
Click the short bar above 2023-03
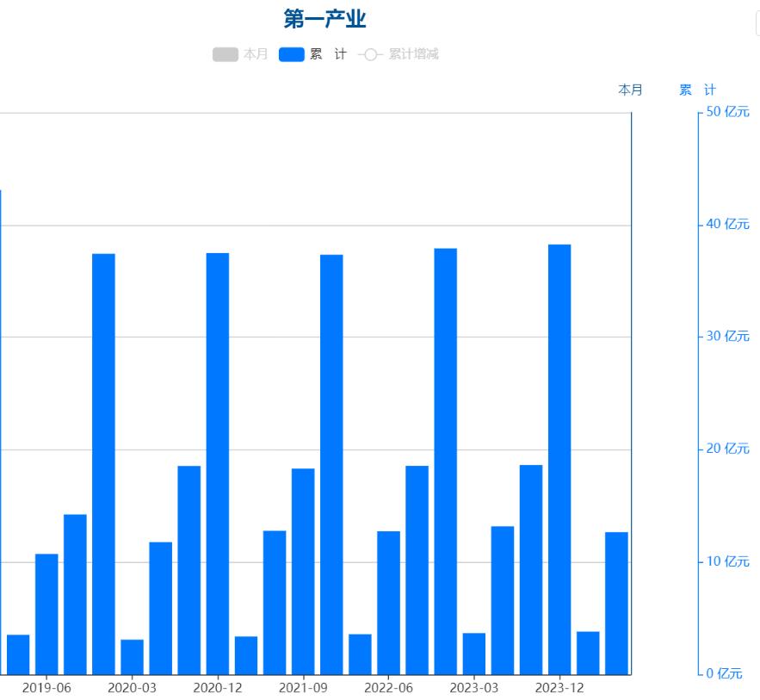473,654
